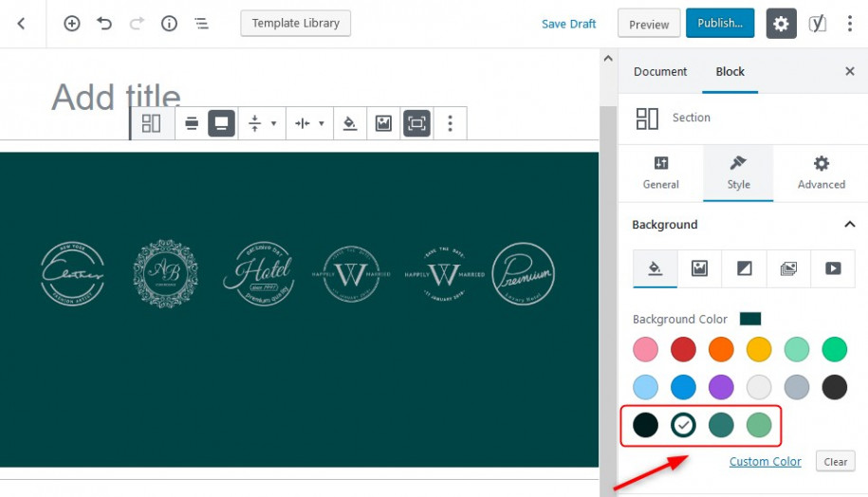Click the Add title field
The width and height of the screenshot is (868, 497).
click(x=116, y=97)
